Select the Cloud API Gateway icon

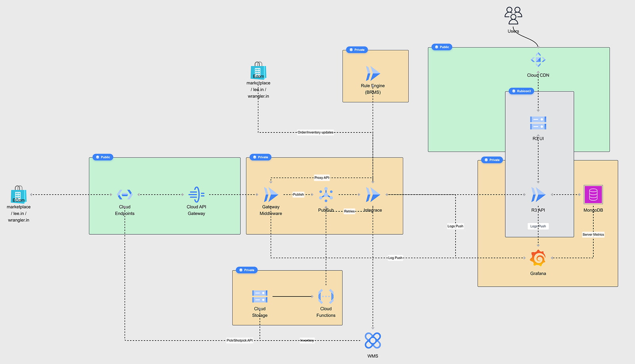(x=196, y=195)
